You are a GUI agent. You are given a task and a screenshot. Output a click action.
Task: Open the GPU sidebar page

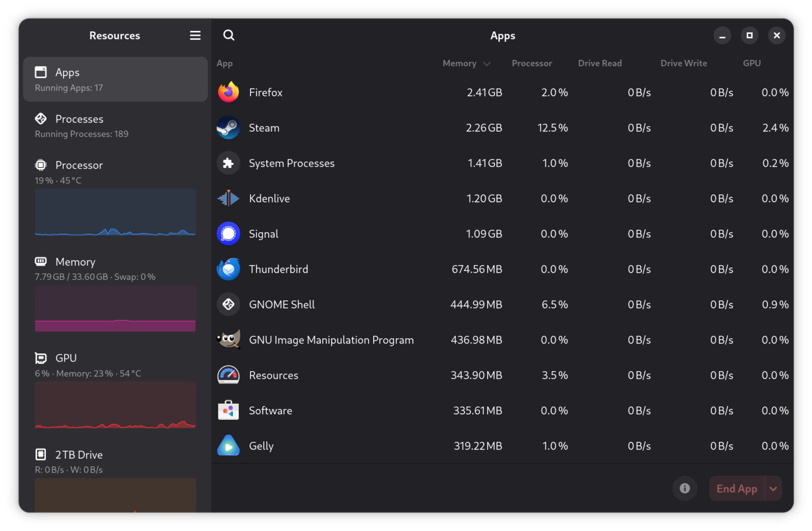click(x=115, y=390)
